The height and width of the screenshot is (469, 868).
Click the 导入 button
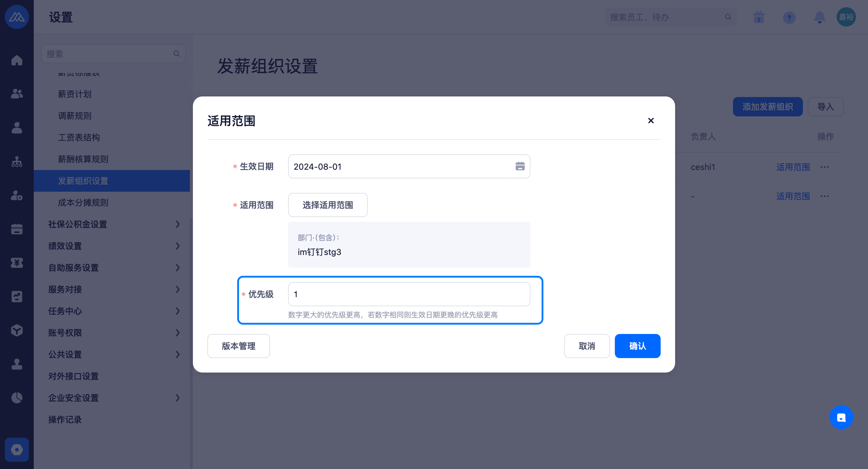tap(826, 107)
